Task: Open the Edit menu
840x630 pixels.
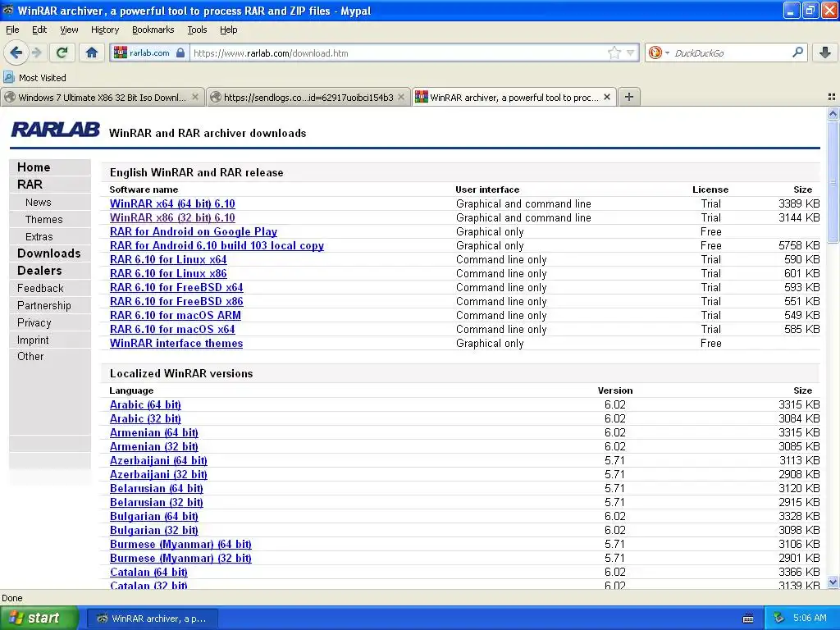Action: [39, 30]
